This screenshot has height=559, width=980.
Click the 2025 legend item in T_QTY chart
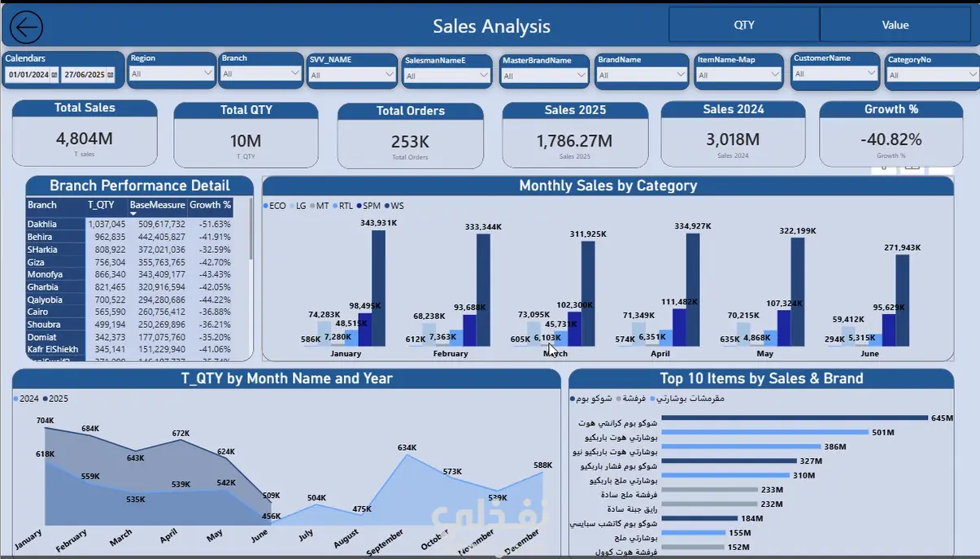(x=56, y=399)
